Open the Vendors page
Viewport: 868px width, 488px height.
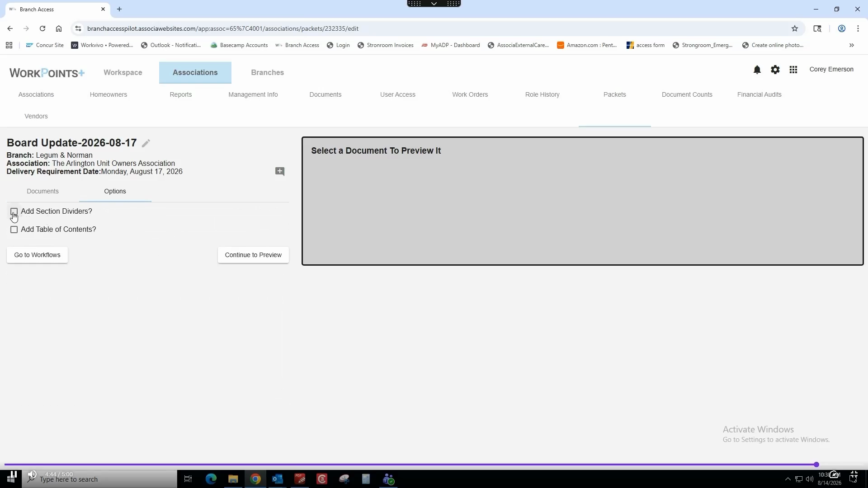coord(36,116)
